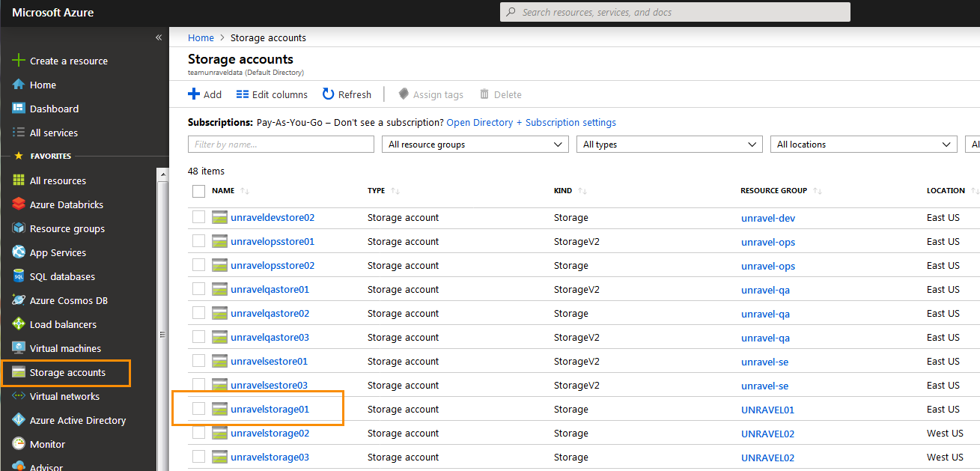This screenshot has width=980, height=471.
Task: Click the Home breadcrumb link
Action: 201,37
